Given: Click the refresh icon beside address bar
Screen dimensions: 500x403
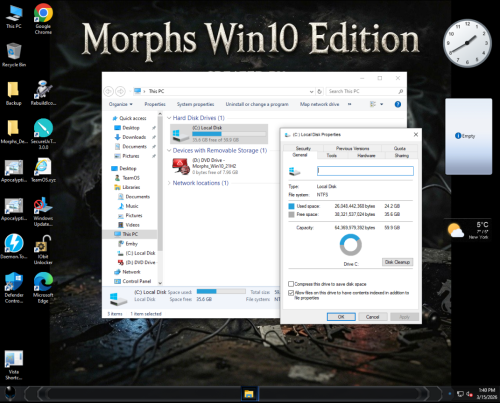Looking at the screenshot, I should [x=319, y=91].
